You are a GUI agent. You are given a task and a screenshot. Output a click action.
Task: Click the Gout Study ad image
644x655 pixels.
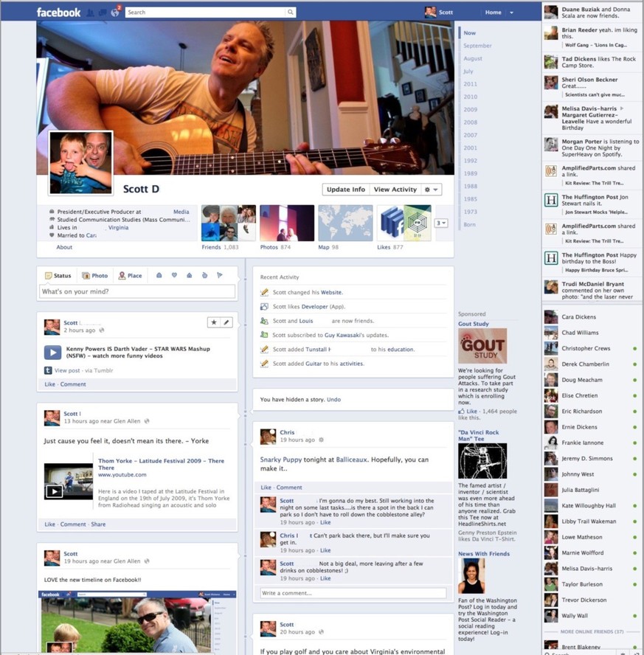[482, 345]
